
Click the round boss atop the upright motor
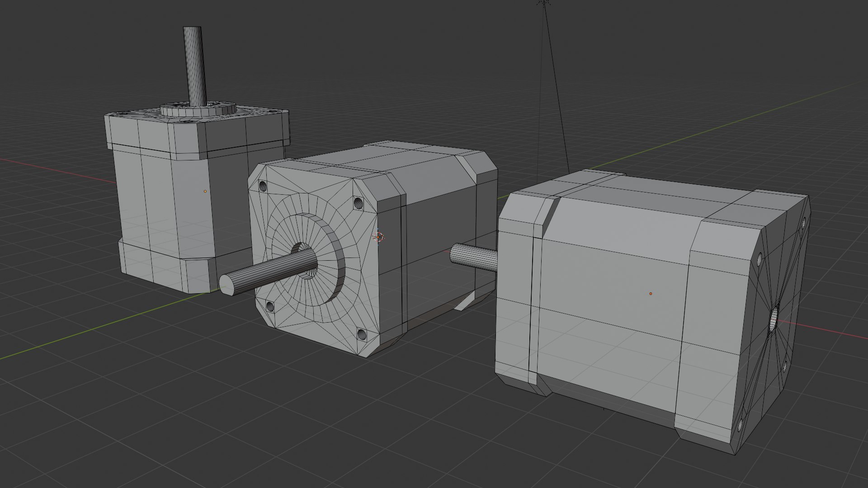198,109
